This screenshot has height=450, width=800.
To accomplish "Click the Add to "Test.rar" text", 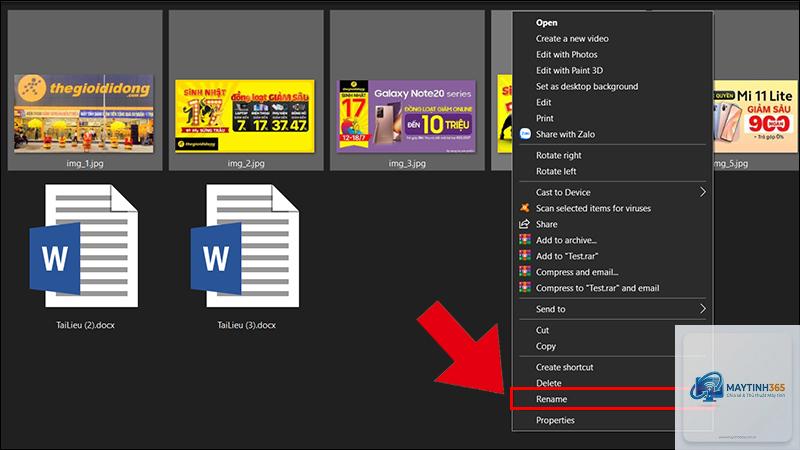I will click(567, 256).
